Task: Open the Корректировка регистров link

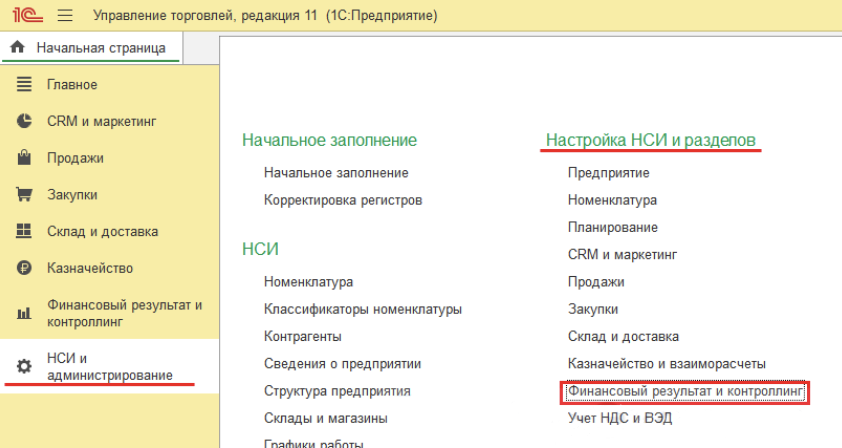Action: click(x=343, y=200)
